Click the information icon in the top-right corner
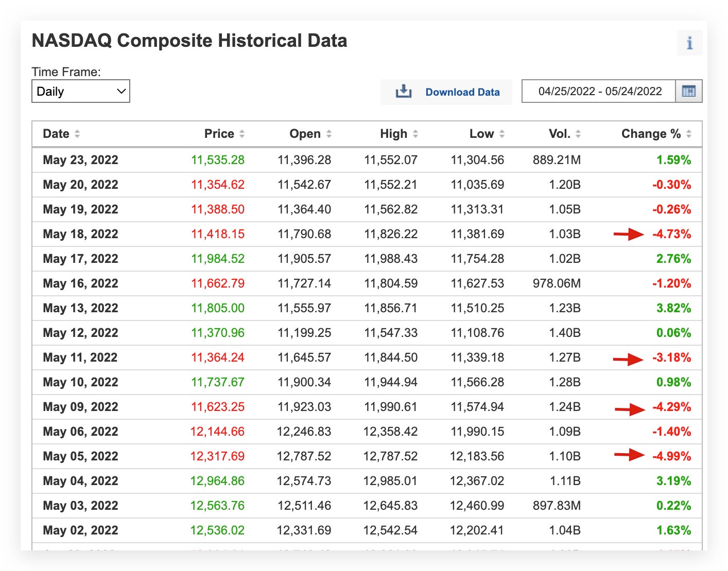Viewport: 728px width, 571px height. [x=690, y=43]
